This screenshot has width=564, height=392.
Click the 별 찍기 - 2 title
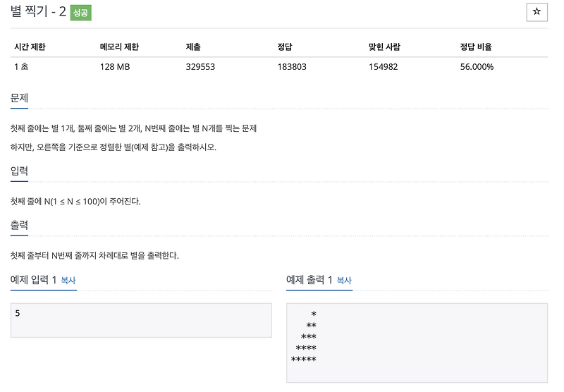pos(38,11)
